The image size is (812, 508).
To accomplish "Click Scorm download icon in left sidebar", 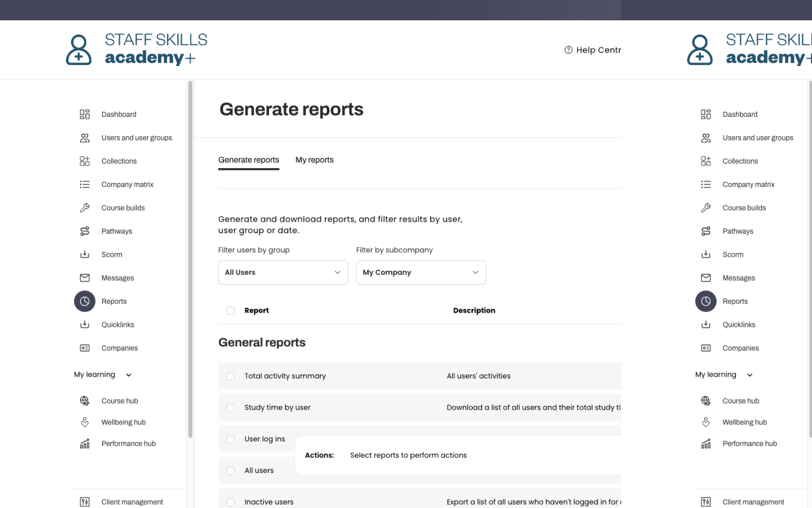I will click(x=85, y=255).
